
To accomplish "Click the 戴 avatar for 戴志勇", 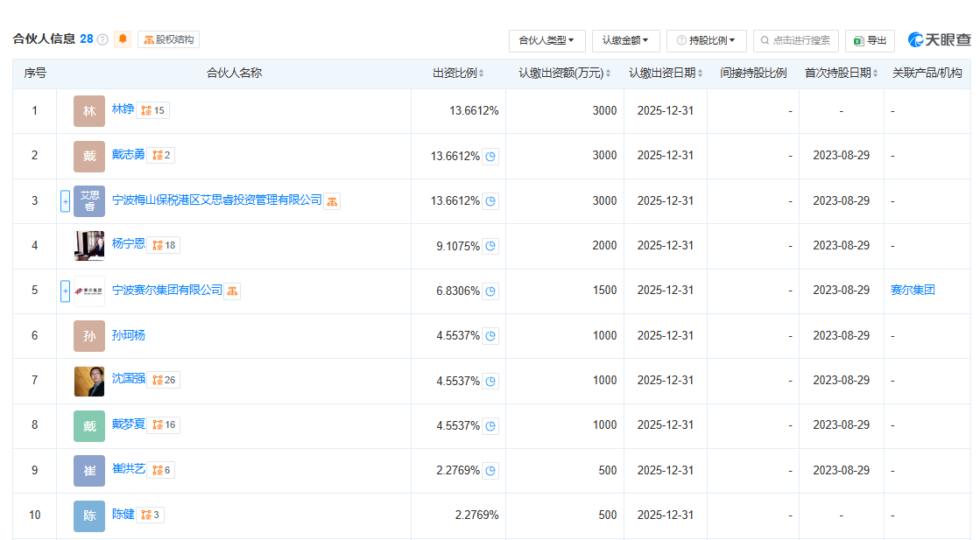I will pyautogui.click(x=89, y=156).
